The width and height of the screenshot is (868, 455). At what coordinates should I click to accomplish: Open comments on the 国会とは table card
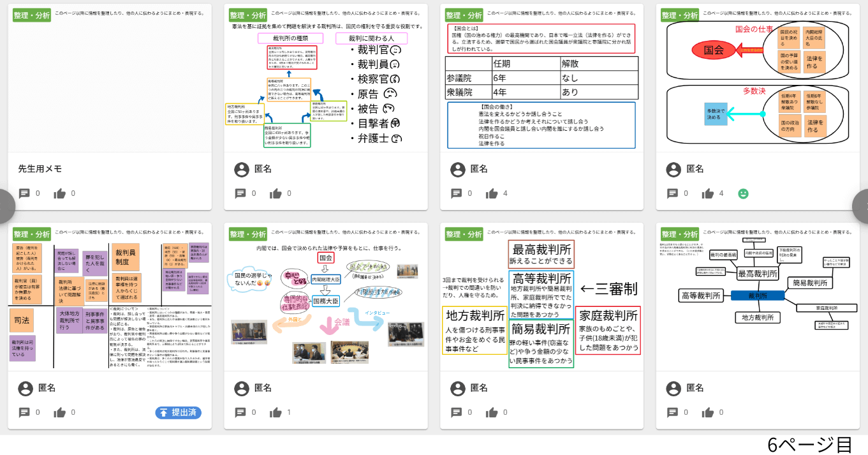click(457, 193)
